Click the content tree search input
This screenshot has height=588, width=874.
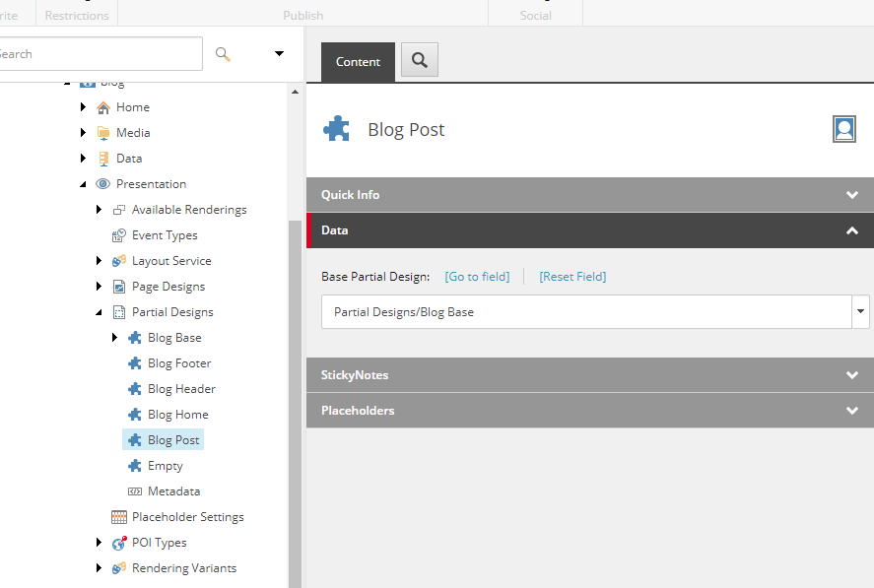click(101, 54)
